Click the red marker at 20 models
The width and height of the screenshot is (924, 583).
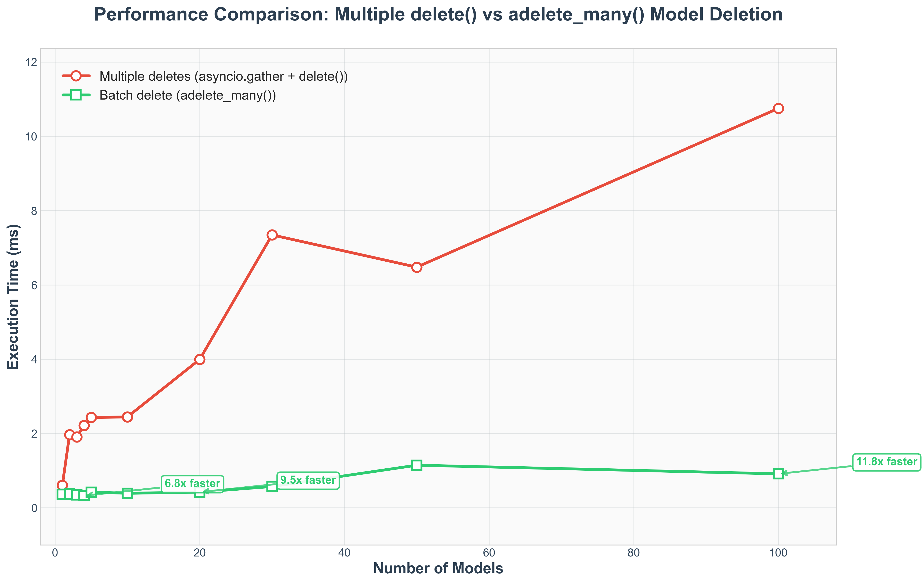coord(199,359)
